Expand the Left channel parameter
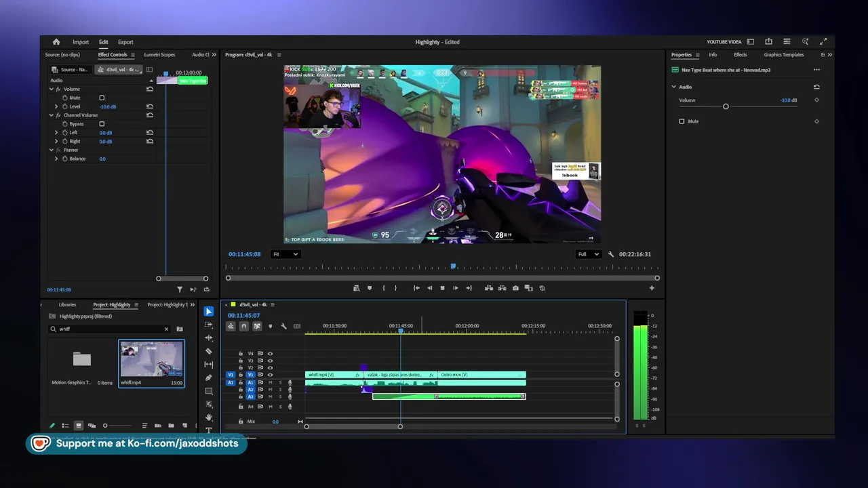Image resolution: width=868 pixels, height=488 pixels. tap(56, 133)
